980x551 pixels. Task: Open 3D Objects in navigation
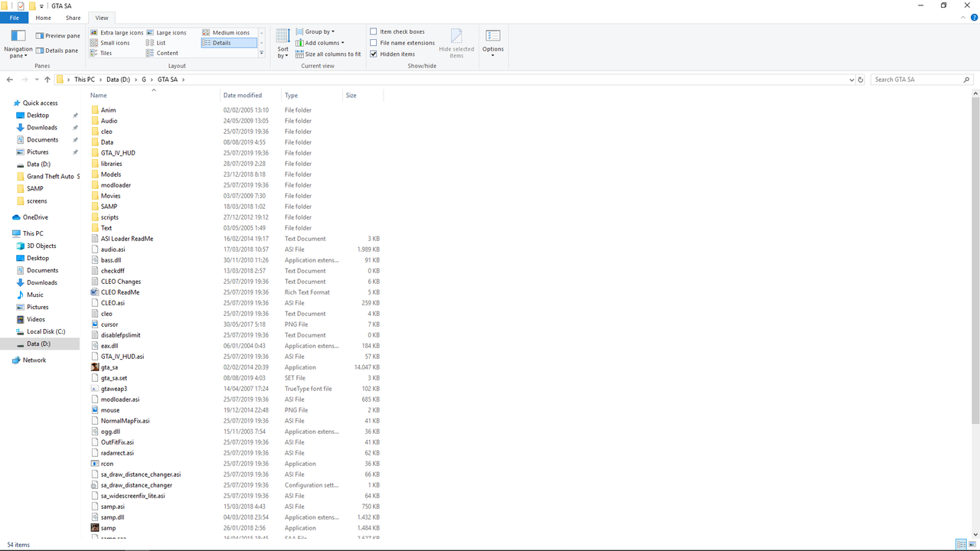tap(41, 246)
